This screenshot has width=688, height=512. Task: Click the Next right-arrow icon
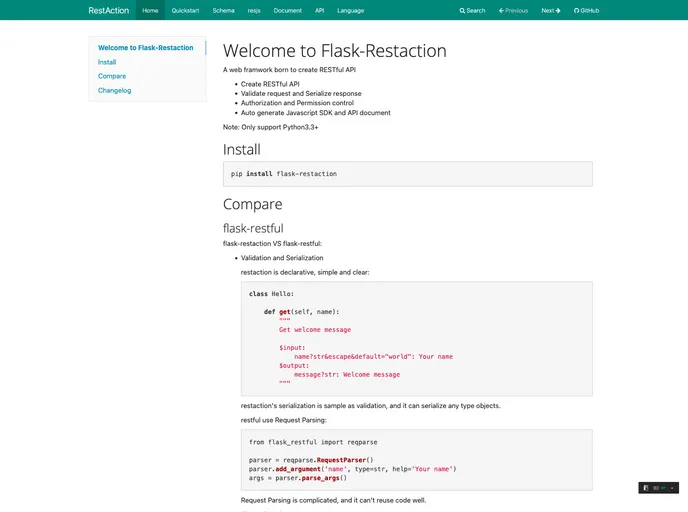pyautogui.click(x=558, y=11)
